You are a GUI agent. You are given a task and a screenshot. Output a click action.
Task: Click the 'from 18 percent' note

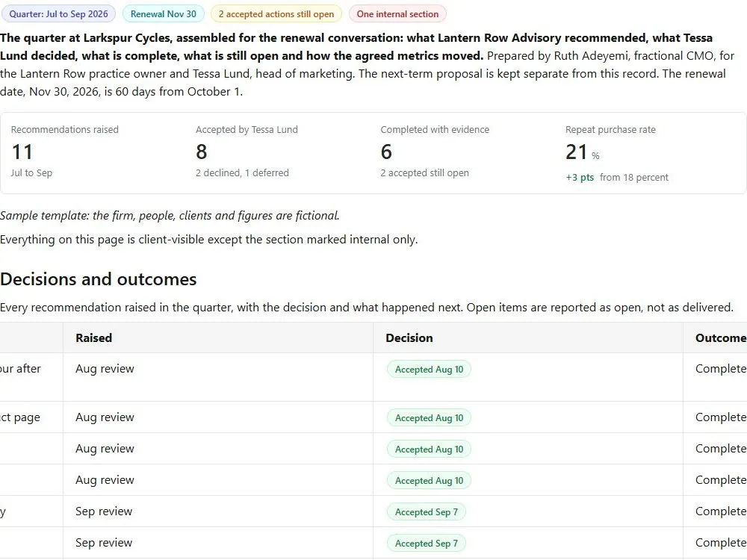(x=634, y=178)
